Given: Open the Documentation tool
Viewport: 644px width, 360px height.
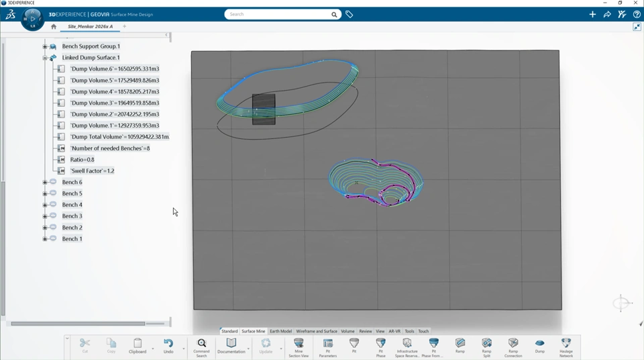Looking at the screenshot, I should (x=231, y=346).
